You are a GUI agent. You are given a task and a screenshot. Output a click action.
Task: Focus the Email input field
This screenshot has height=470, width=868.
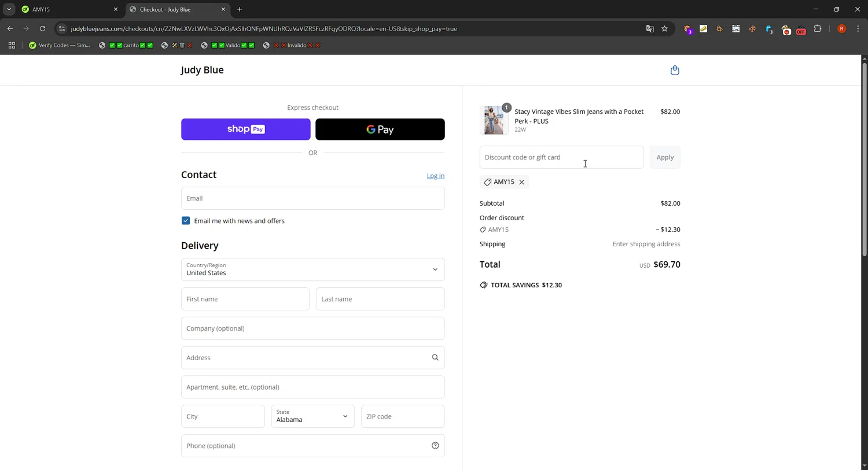[x=313, y=198]
